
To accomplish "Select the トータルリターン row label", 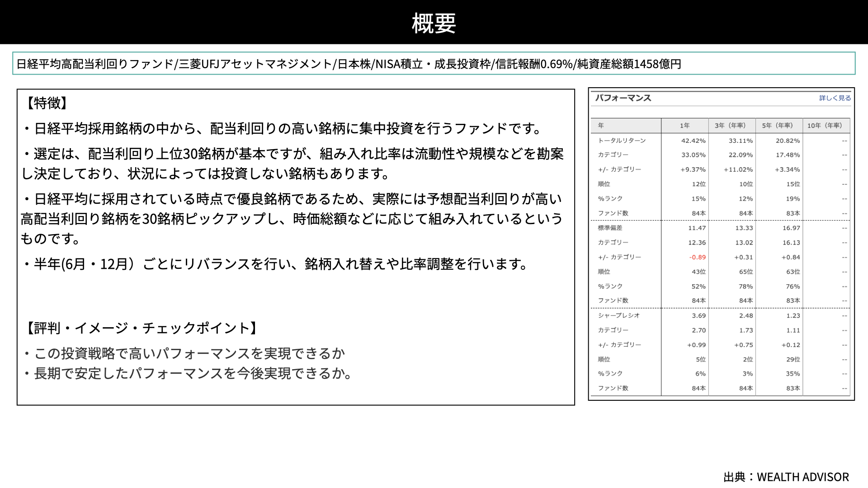I will (622, 141).
